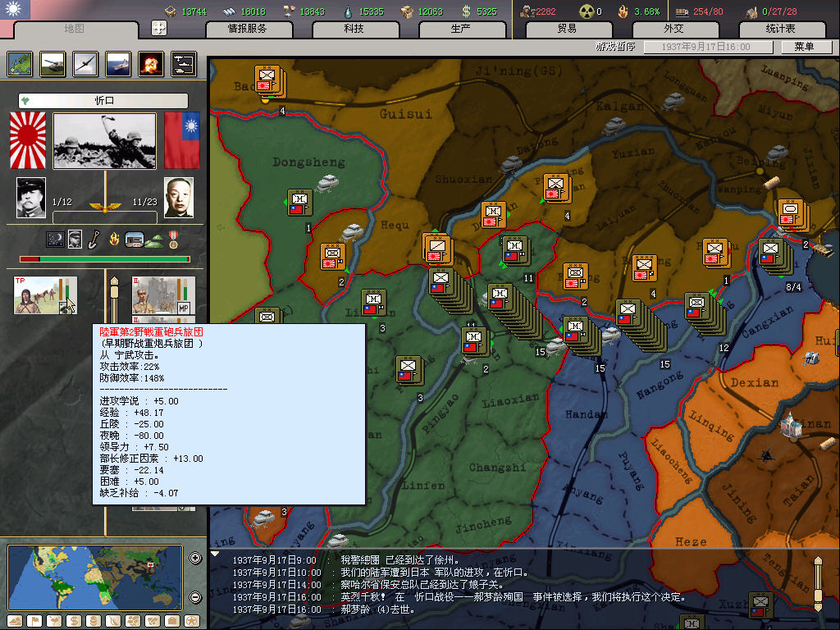840x630 pixels.
Task: Select the naval forces ship icon
Action: [118, 64]
